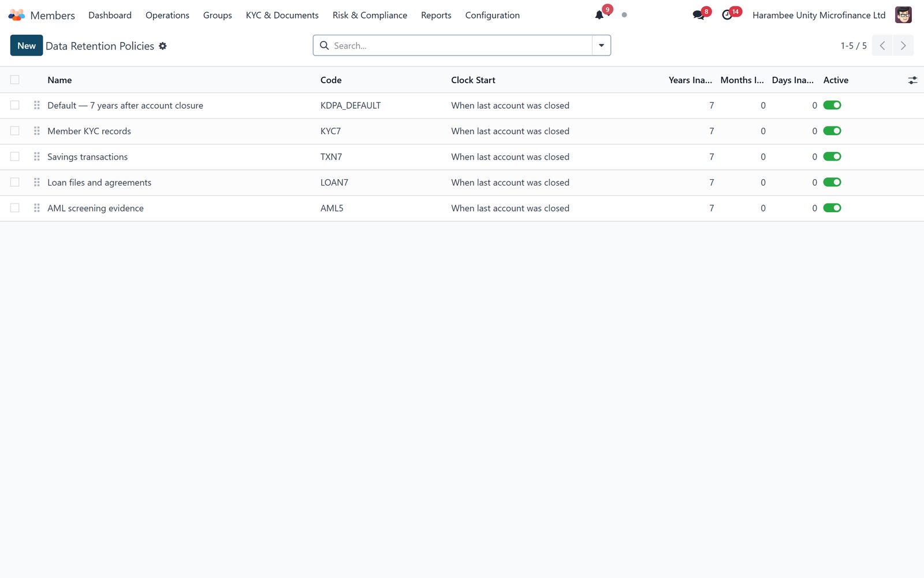Click the 'TXN7' code cell
The width and height of the screenshot is (924, 578).
tap(331, 157)
